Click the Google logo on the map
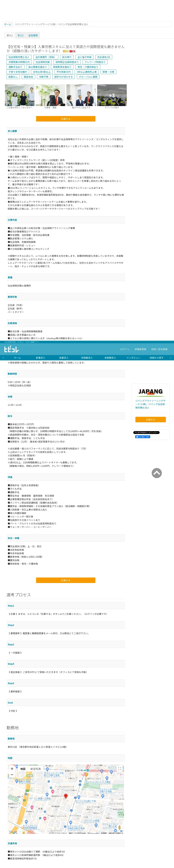 click(x=13, y=832)
